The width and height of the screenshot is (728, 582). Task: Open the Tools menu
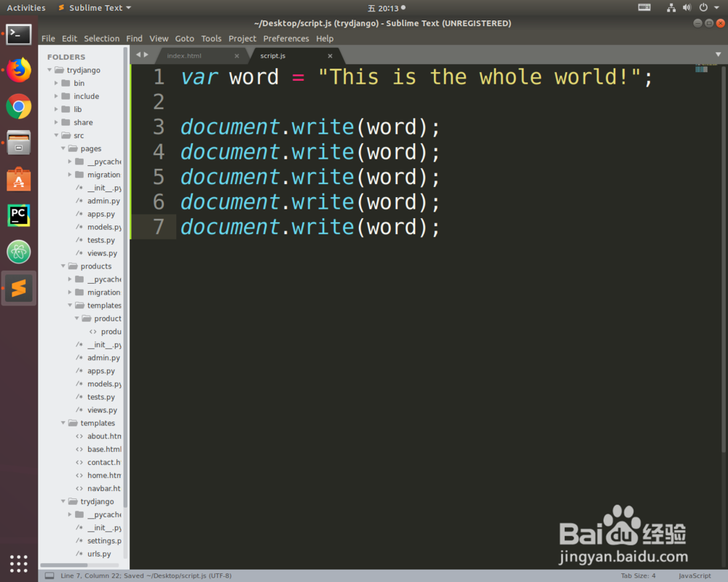point(211,39)
